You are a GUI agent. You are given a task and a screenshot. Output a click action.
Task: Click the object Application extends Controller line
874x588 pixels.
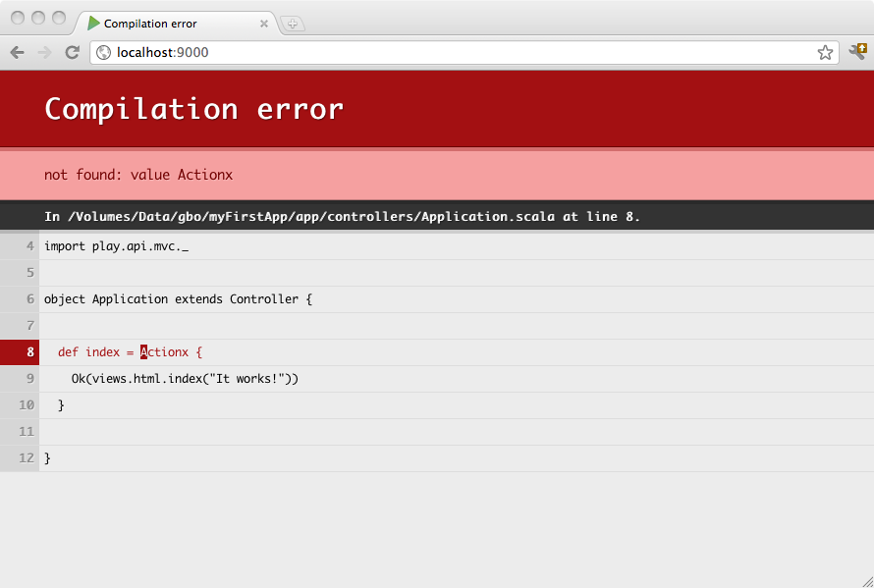178,298
